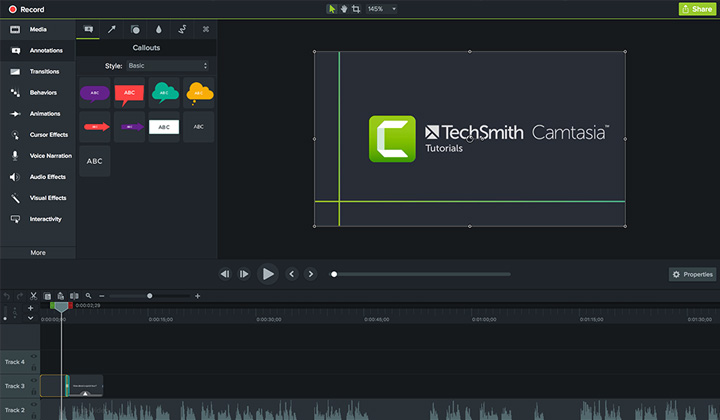Click the timeline zoom magnifier icon
720x420 pixels.
88,296
